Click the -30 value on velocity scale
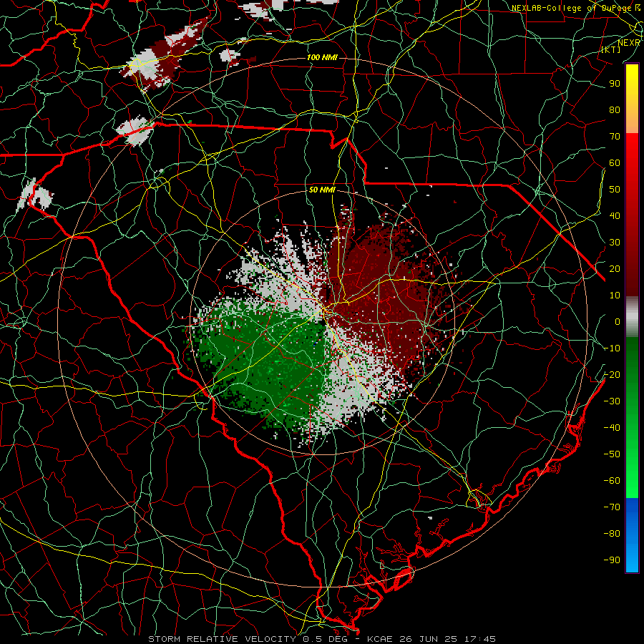 pyautogui.click(x=612, y=401)
